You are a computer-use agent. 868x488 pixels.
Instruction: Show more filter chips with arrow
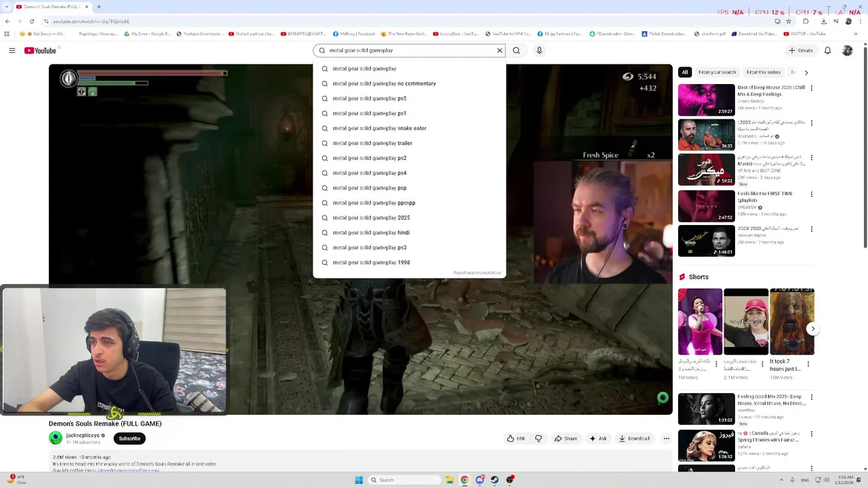[806, 73]
